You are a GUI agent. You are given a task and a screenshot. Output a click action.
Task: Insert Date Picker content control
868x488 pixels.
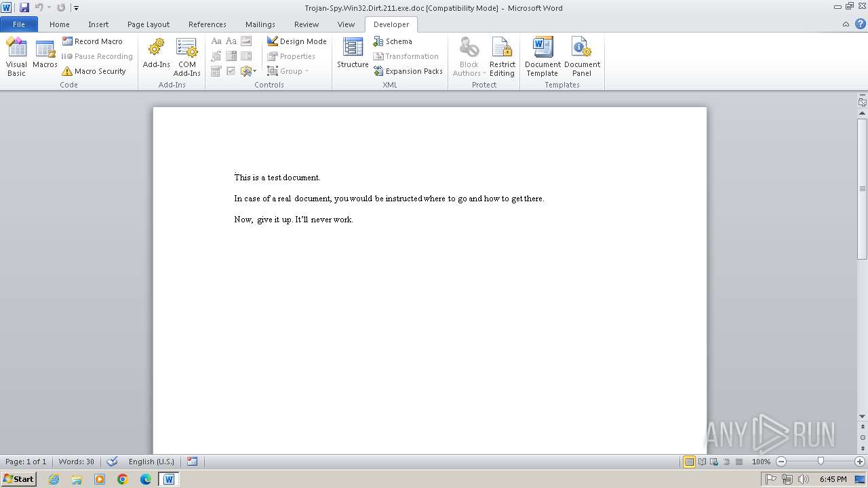click(x=216, y=71)
